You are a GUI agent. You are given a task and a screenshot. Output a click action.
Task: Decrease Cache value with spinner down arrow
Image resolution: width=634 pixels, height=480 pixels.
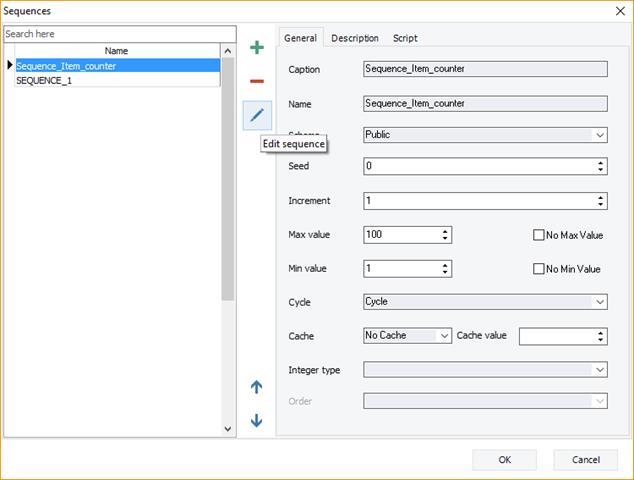click(x=600, y=340)
